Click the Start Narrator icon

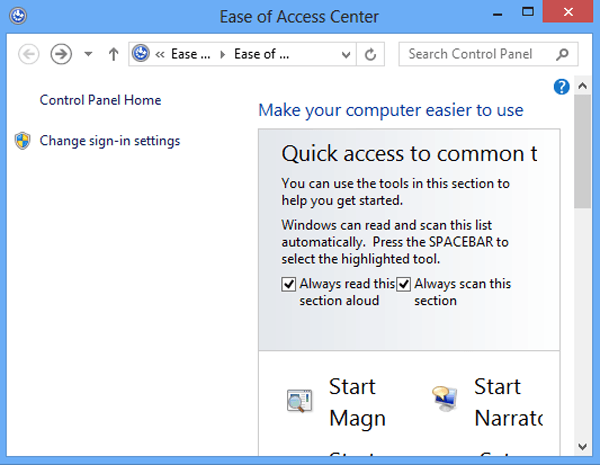(445, 398)
